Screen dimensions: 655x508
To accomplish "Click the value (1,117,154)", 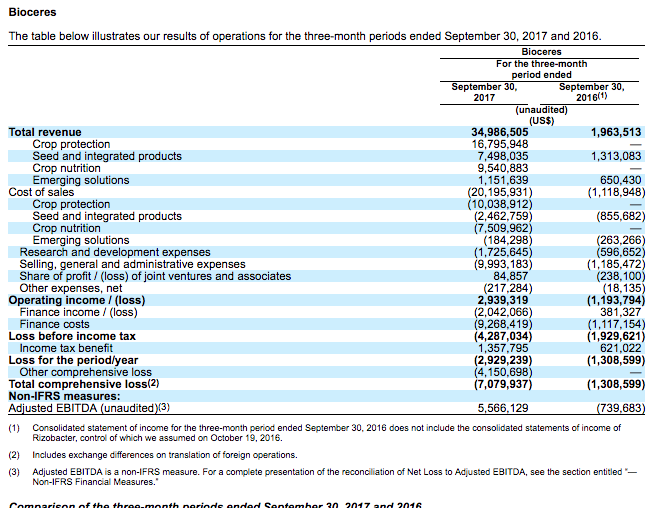I will pyautogui.click(x=616, y=324).
